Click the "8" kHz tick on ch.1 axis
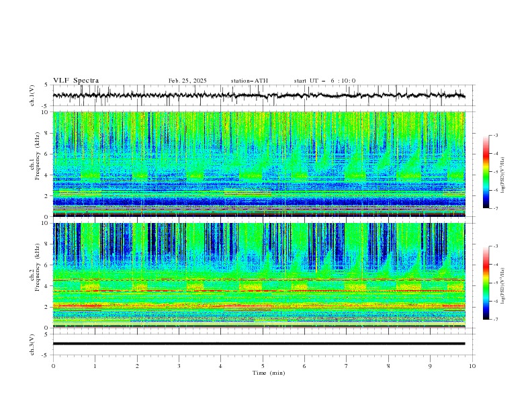Viewport: 532px width, 411px height. (47, 133)
